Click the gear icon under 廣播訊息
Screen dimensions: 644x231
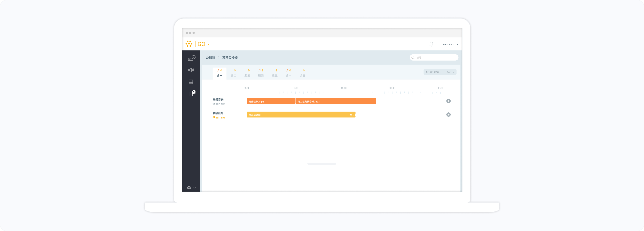pos(214,117)
